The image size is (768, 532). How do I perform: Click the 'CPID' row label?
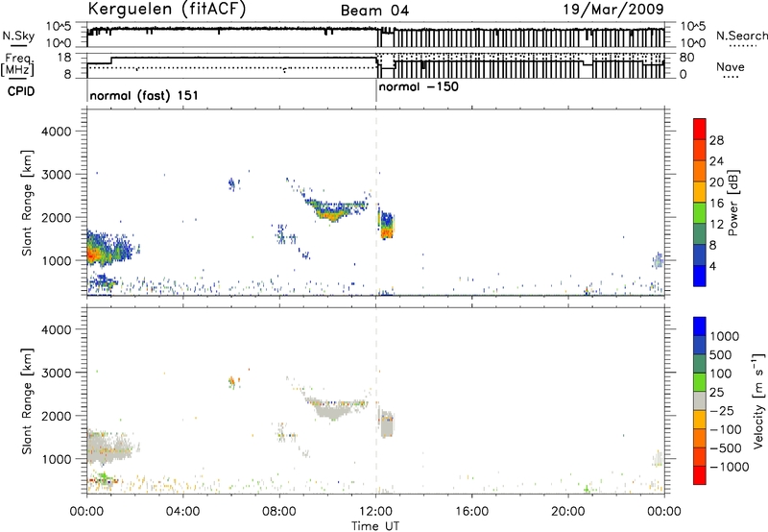point(21,91)
